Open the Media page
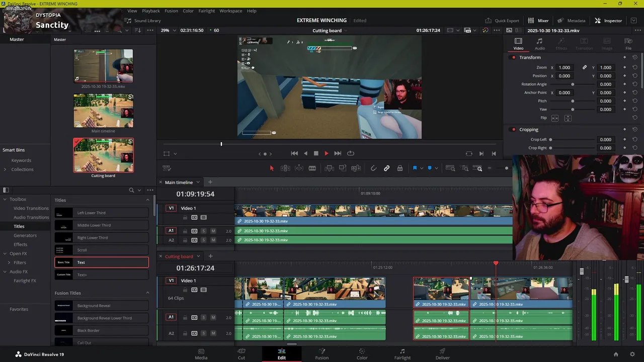The image size is (644, 362). tap(201, 354)
